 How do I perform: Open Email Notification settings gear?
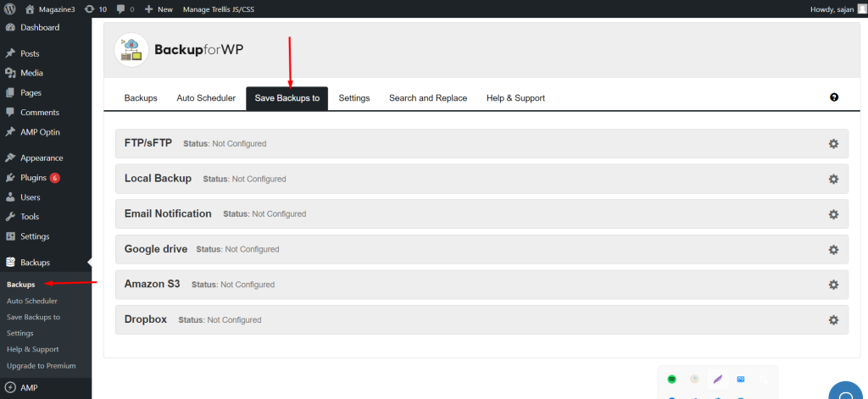click(833, 214)
